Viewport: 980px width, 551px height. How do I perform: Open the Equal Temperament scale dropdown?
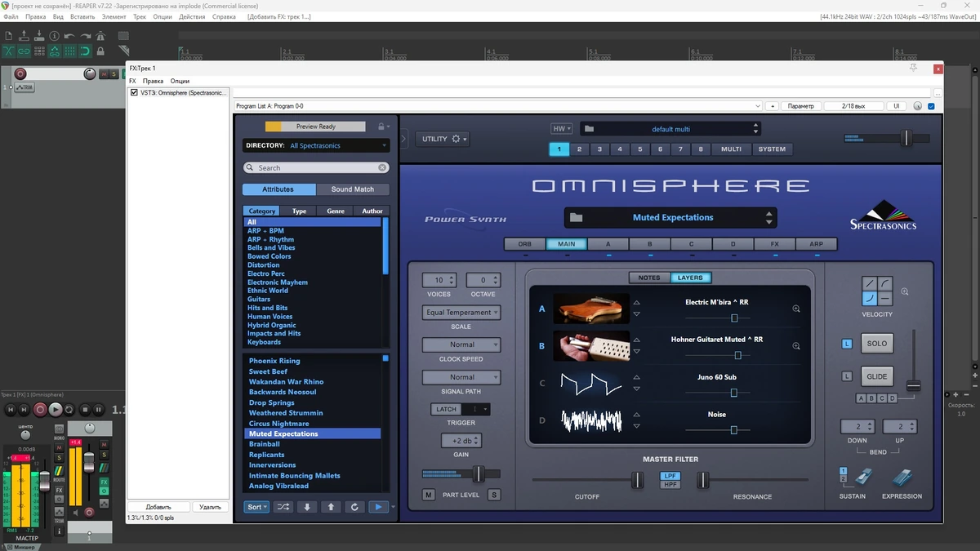coord(461,313)
